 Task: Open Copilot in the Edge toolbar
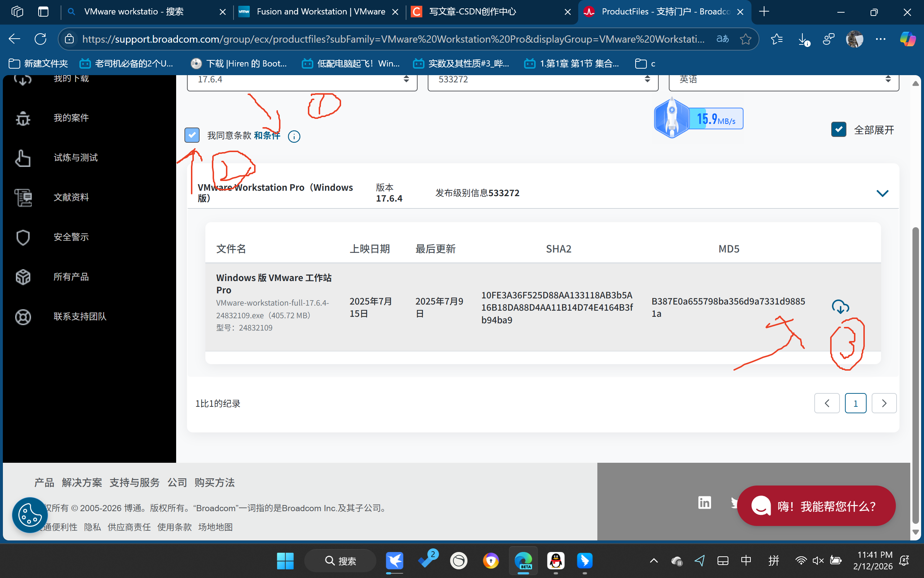(x=908, y=39)
